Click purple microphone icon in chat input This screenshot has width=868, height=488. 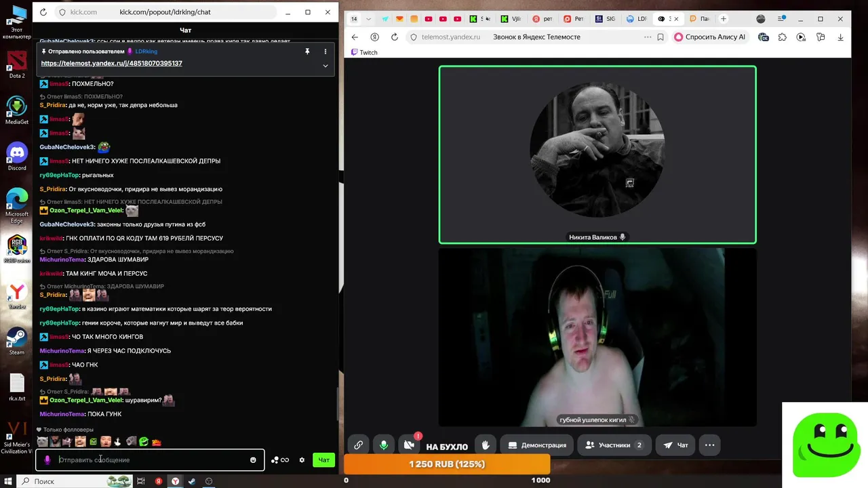pyautogui.click(x=47, y=460)
